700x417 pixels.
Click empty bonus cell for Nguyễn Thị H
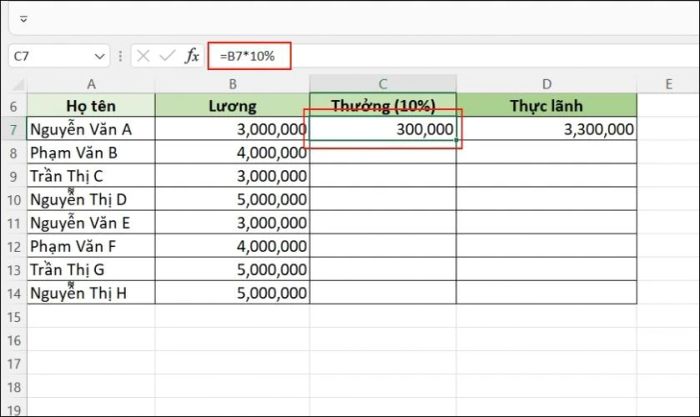coord(383,293)
